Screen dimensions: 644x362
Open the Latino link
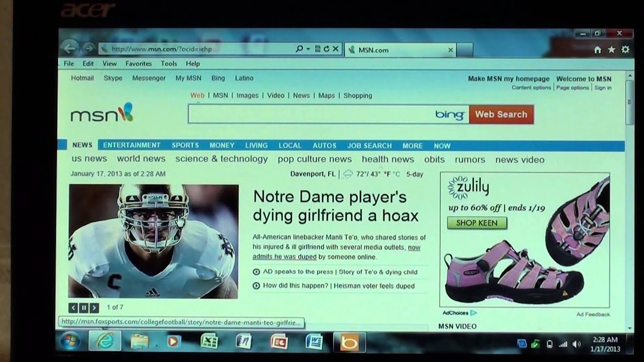pos(244,78)
